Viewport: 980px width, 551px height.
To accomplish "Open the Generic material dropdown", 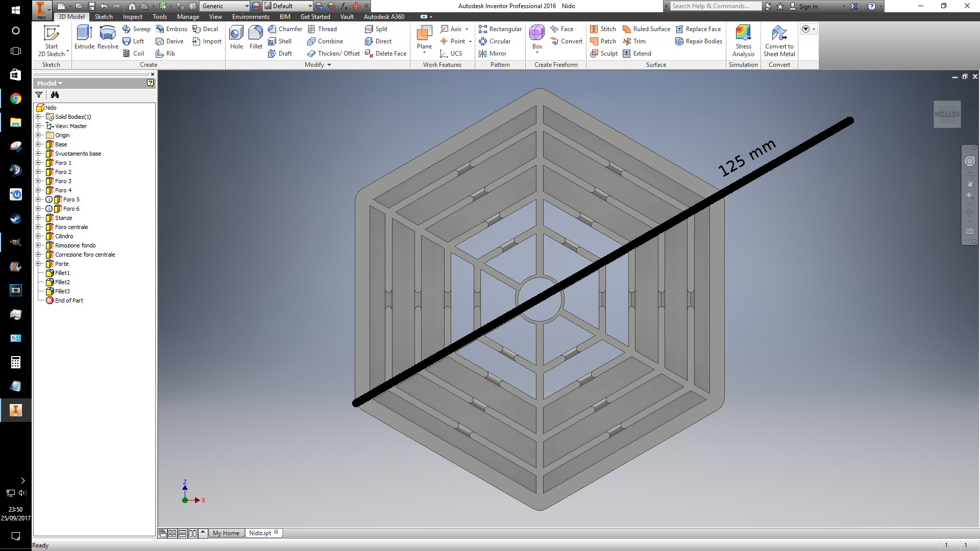I will point(247,6).
